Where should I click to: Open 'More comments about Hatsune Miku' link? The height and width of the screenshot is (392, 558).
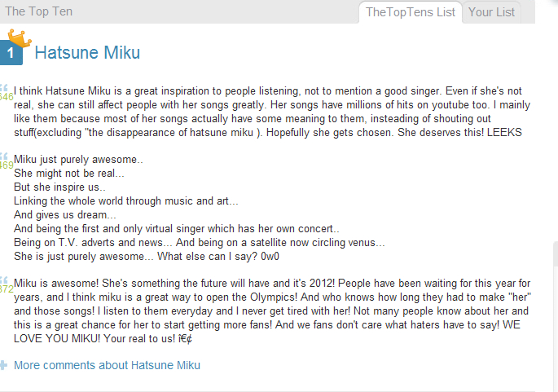pos(107,365)
